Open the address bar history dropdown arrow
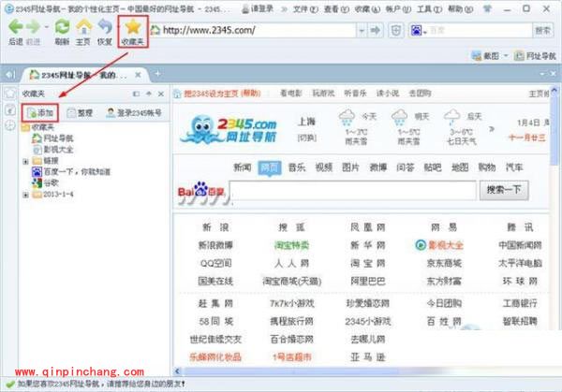 click(x=362, y=31)
